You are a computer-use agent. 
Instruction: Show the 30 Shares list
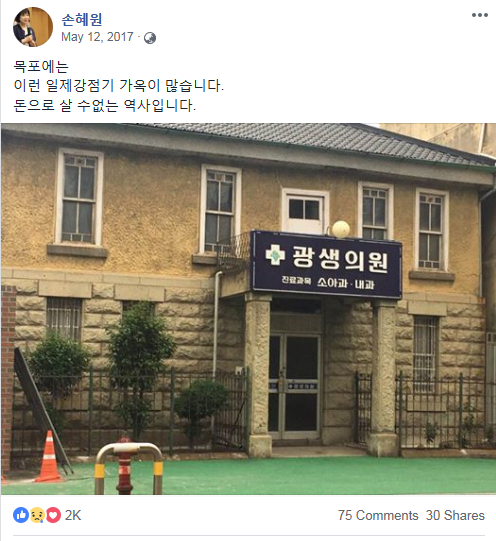tap(455, 515)
